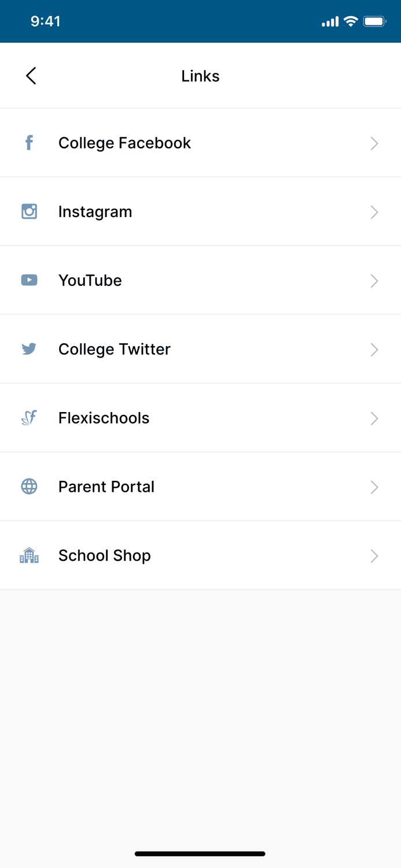Click the Parent Portal globe icon
Image resolution: width=401 pixels, height=868 pixels.
29,487
